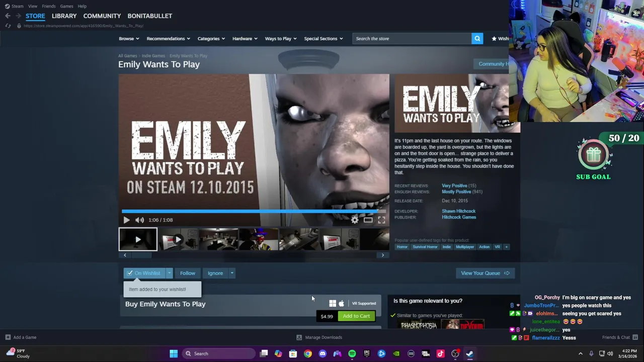Open Special Sections dropdown
The height and width of the screenshot is (362, 644).
(x=323, y=39)
